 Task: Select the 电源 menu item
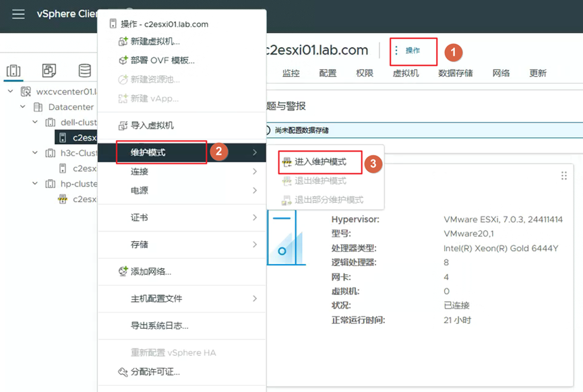tap(182, 190)
